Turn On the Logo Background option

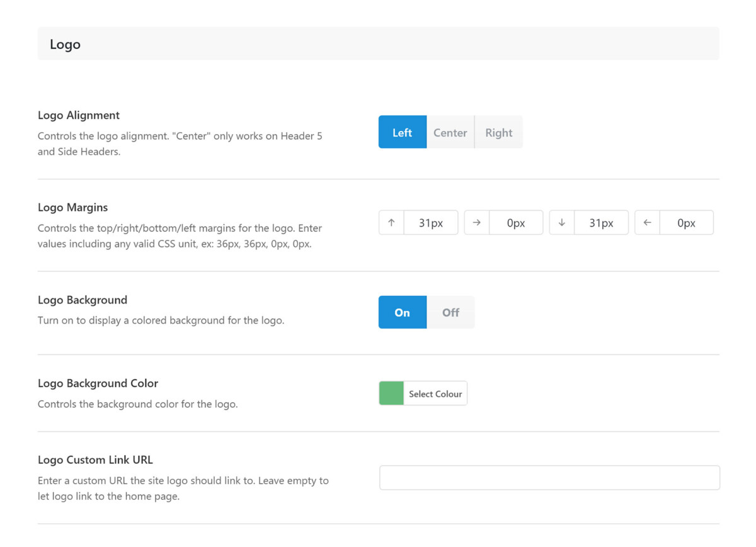(402, 312)
